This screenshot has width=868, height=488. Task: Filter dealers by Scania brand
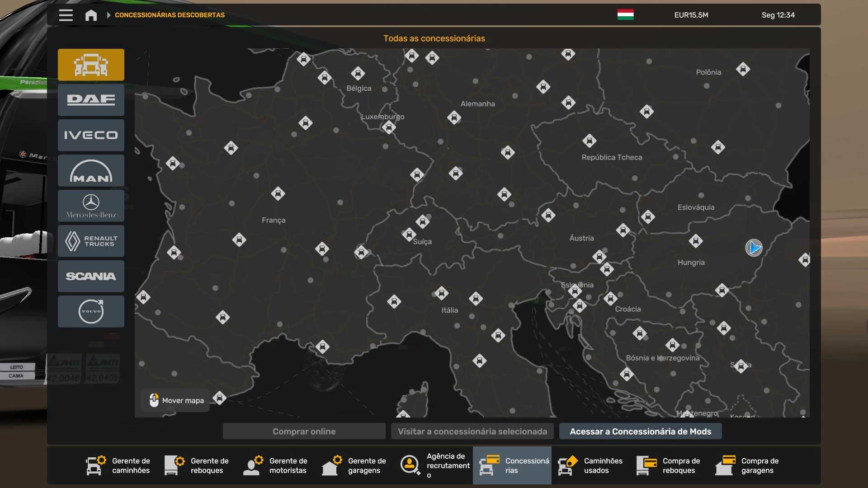(91, 276)
